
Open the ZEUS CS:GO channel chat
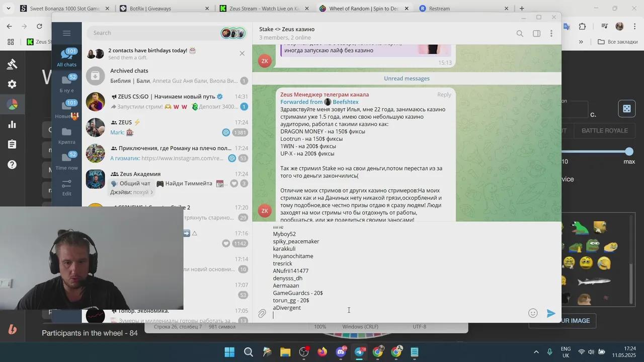click(167, 102)
